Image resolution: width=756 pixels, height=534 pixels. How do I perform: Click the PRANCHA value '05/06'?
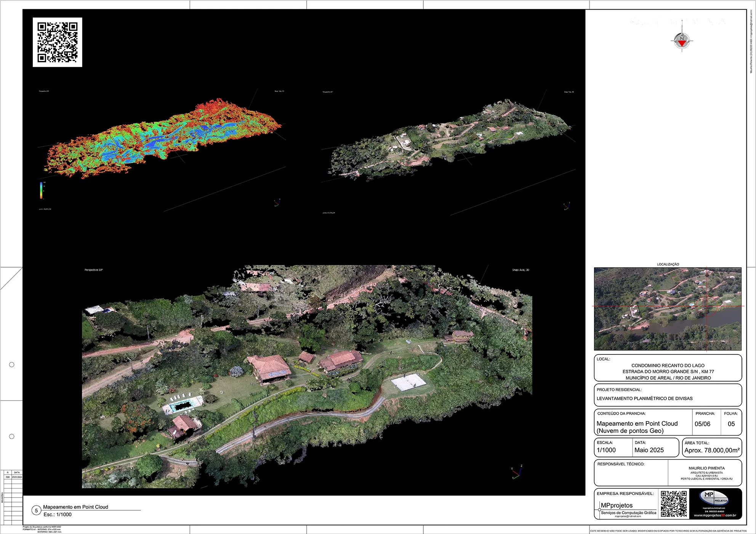(x=702, y=424)
